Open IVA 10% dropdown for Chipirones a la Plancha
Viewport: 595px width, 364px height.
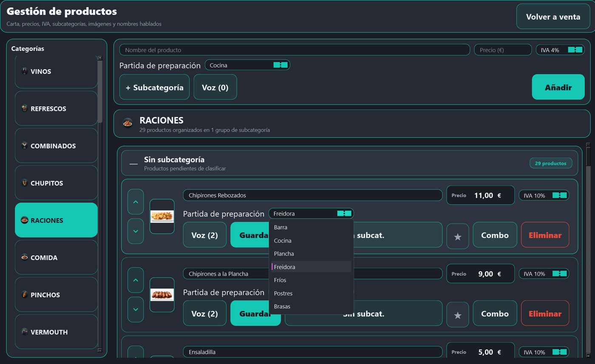click(544, 274)
